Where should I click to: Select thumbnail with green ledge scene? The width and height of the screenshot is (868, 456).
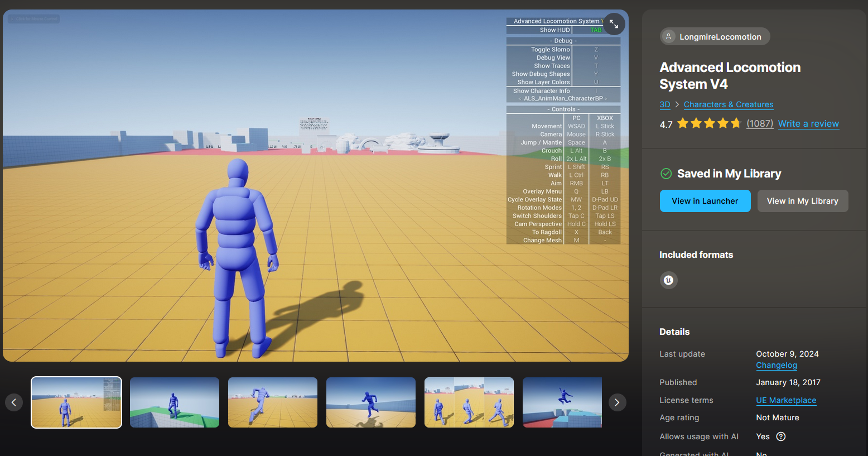175,402
